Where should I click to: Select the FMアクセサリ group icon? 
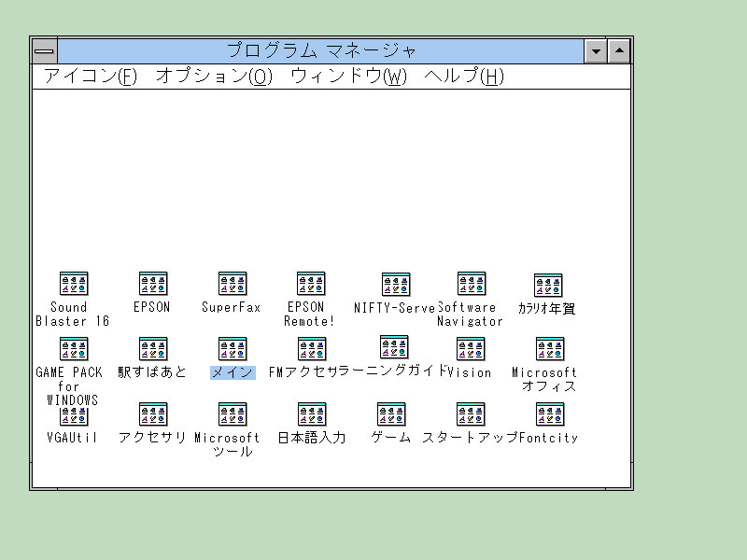(x=312, y=348)
